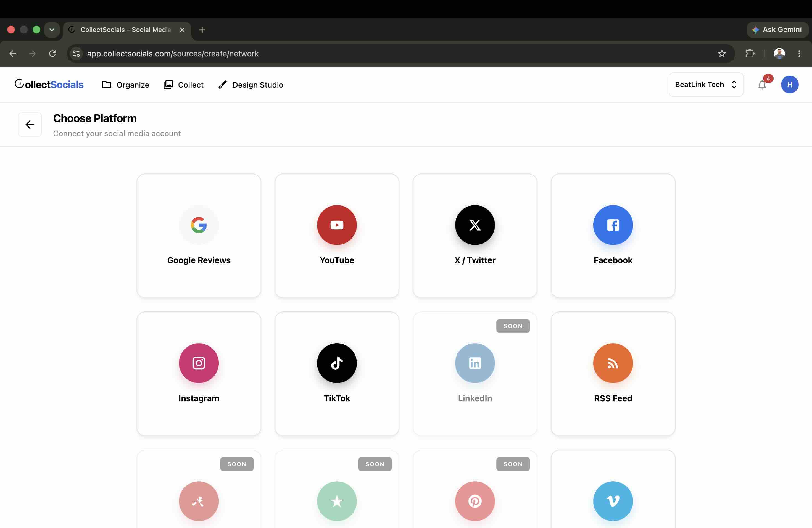Click the SOON badge on Pinterest card
The image size is (812, 528).
tap(513, 464)
